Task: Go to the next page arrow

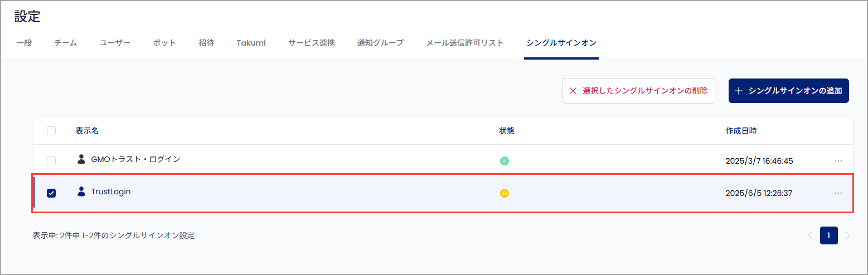Action: point(848,235)
